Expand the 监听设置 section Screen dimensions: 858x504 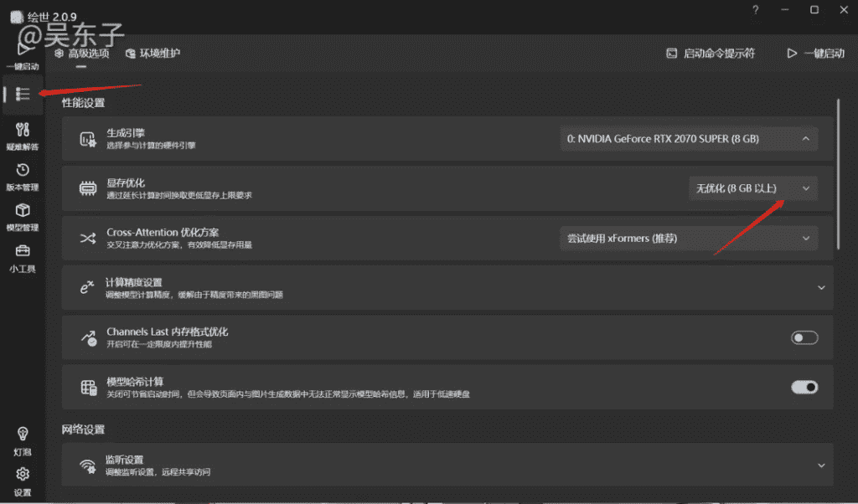821,465
